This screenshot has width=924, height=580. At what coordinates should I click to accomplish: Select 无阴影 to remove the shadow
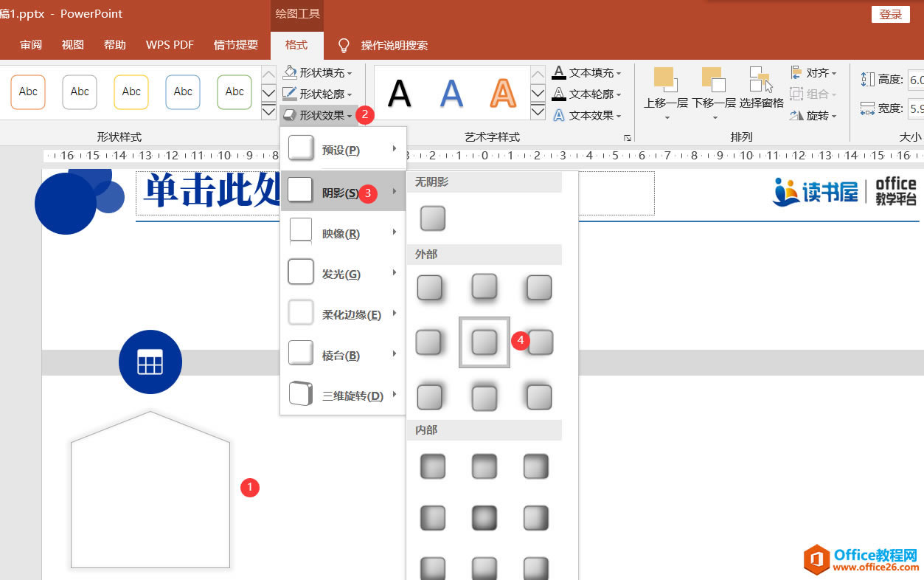pos(432,218)
